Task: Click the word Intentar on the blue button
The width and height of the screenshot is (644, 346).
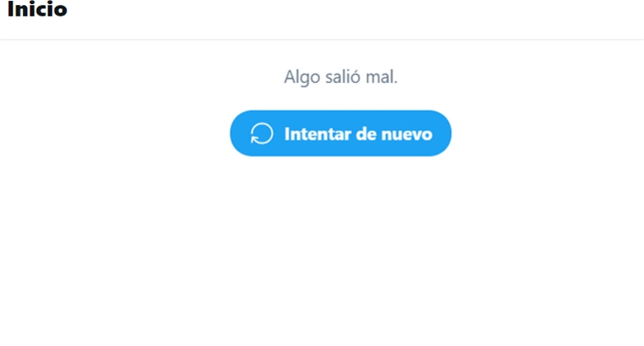Action: (317, 134)
